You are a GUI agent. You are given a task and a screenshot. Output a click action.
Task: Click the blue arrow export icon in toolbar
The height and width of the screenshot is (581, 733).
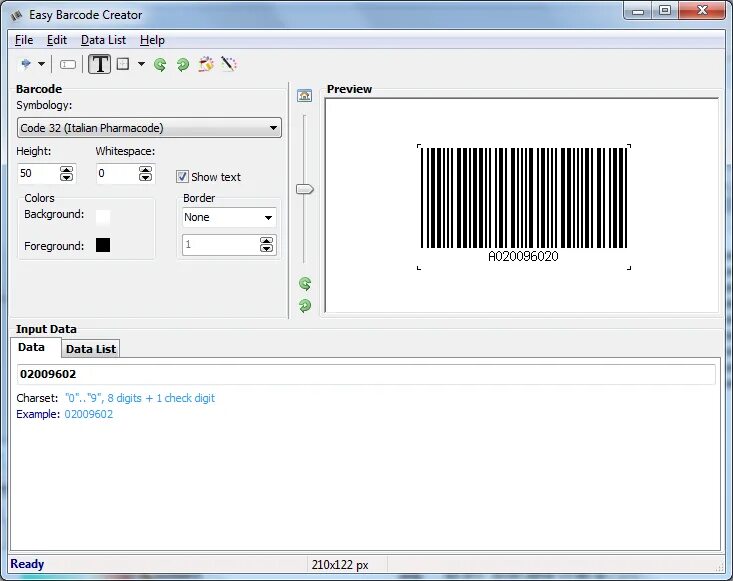[x=26, y=64]
